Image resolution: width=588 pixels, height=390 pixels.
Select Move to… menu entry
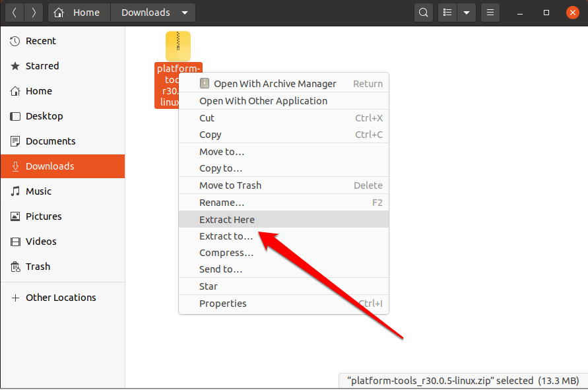pos(284,152)
